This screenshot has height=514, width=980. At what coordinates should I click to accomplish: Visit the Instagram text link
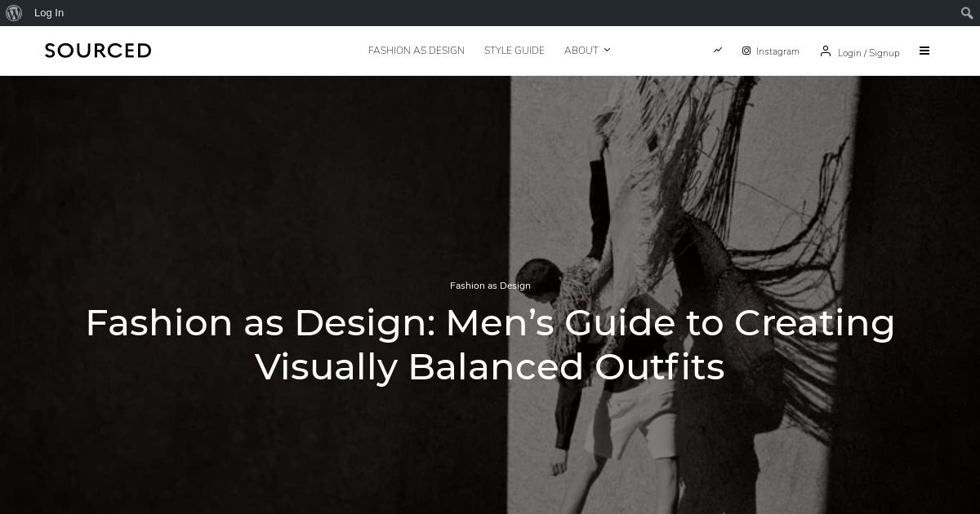coord(777,51)
